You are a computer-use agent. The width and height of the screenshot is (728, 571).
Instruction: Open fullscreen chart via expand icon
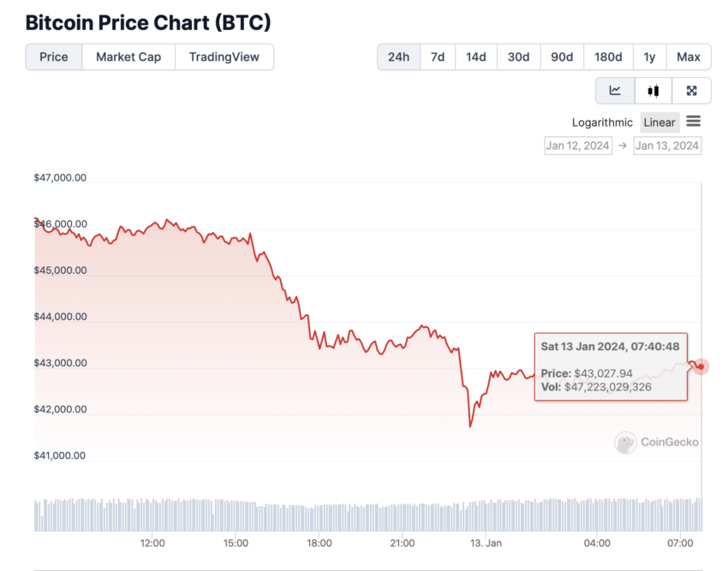[x=691, y=91]
